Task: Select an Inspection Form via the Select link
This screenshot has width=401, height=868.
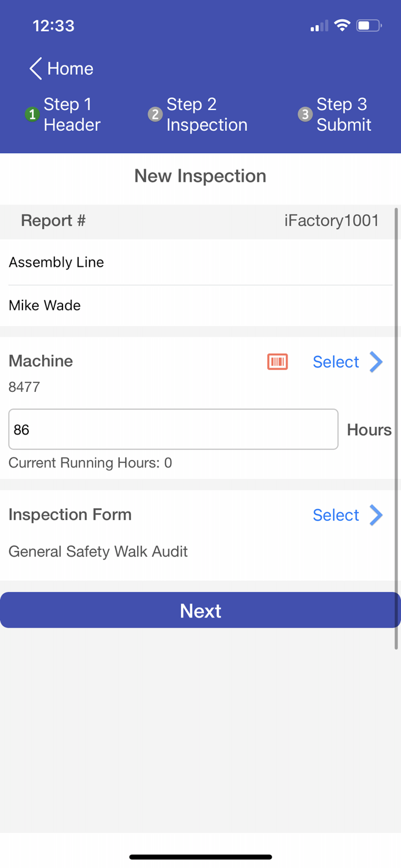Action: pos(336,515)
